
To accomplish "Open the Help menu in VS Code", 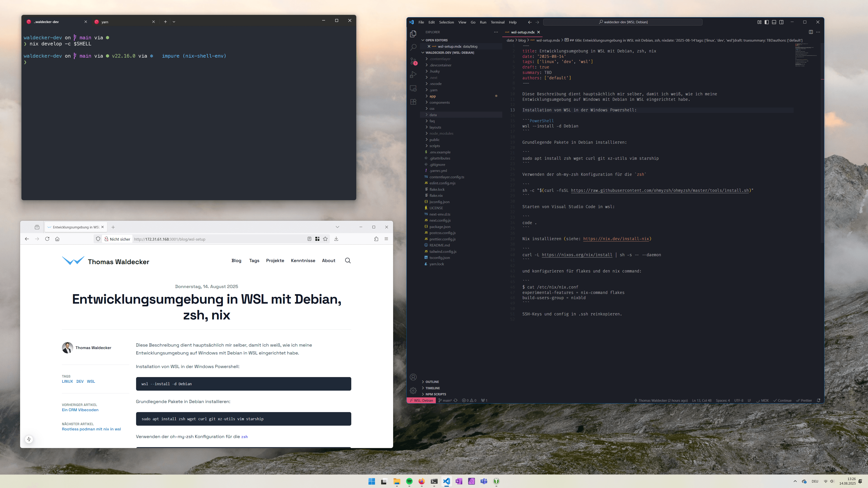I will click(x=512, y=22).
